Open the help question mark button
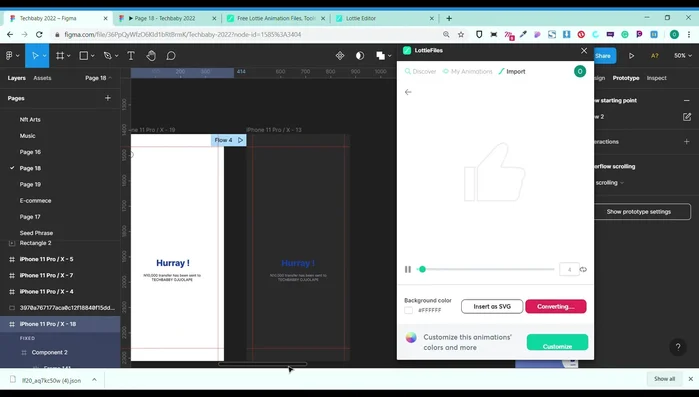This screenshot has width=699, height=397. click(x=678, y=347)
